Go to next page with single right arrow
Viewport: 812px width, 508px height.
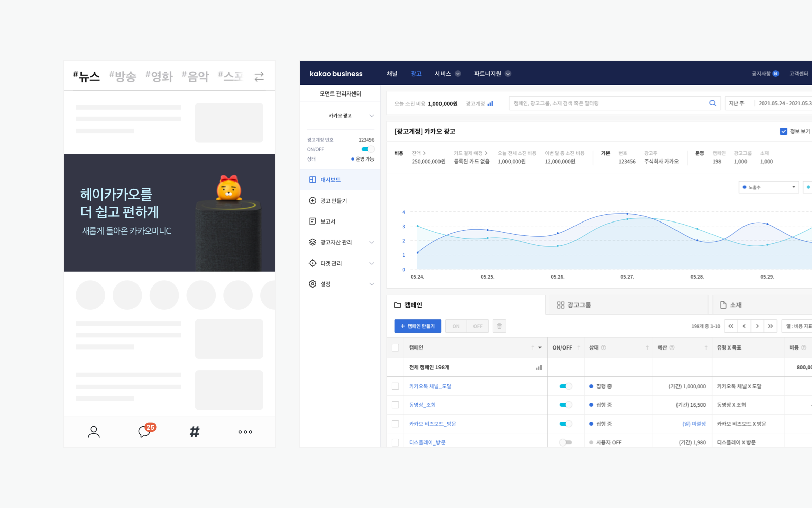[757, 326]
